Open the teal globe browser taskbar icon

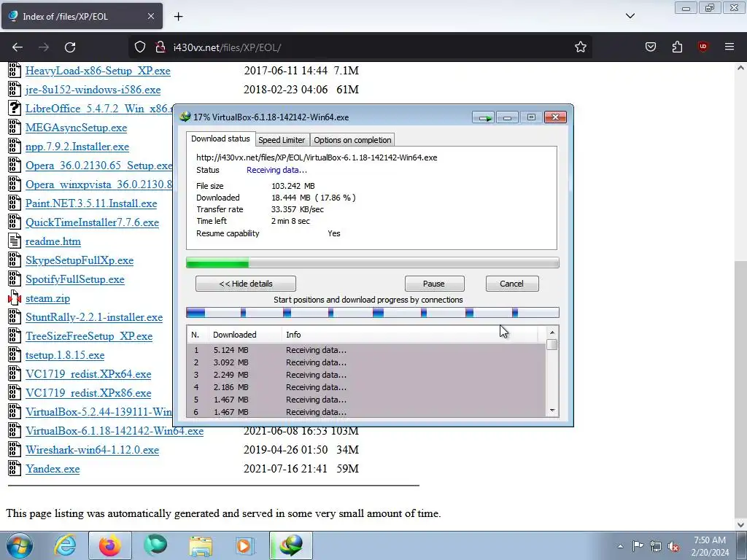coord(155,545)
